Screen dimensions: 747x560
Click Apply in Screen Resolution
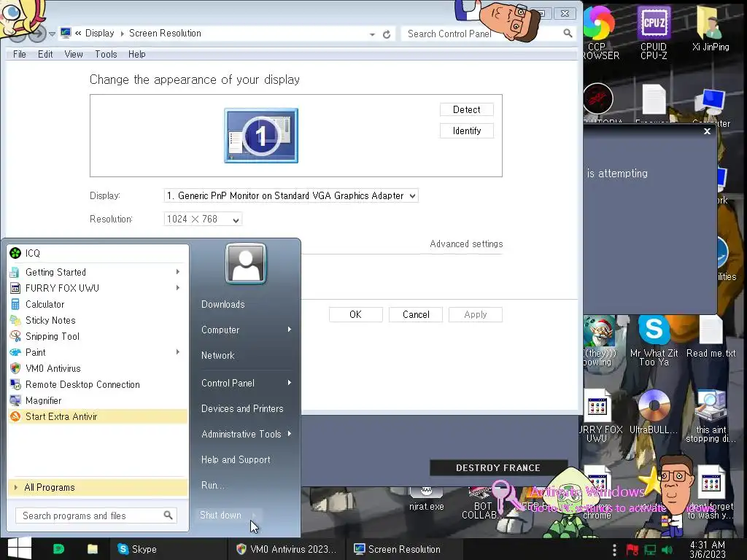pos(476,315)
